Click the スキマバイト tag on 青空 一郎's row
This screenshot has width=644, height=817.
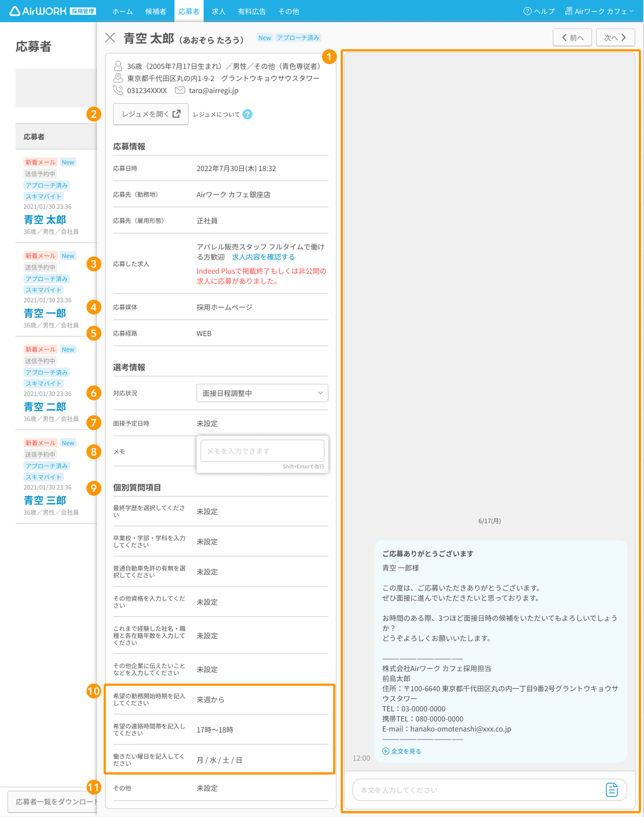(x=43, y=290)
